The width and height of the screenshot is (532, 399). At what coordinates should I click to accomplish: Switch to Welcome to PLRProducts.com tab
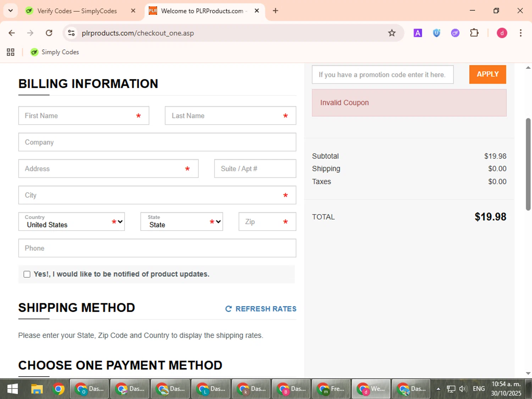pyautogui.click(x=204, y=11)
